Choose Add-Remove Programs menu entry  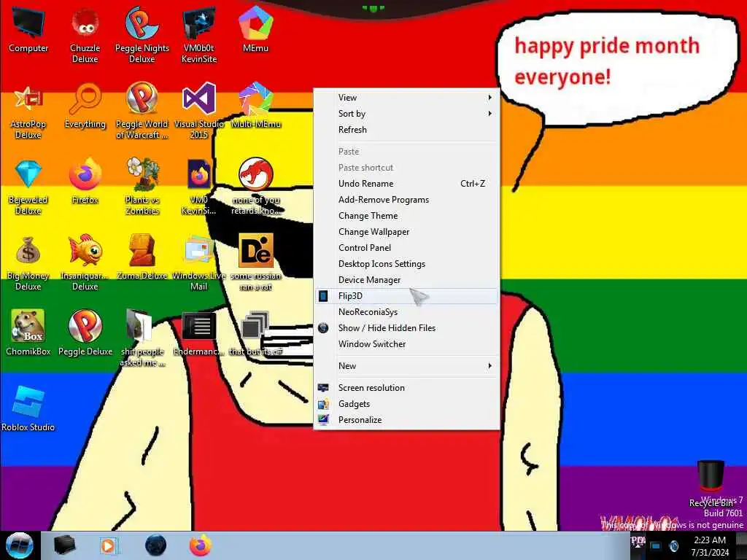(406, 200)
